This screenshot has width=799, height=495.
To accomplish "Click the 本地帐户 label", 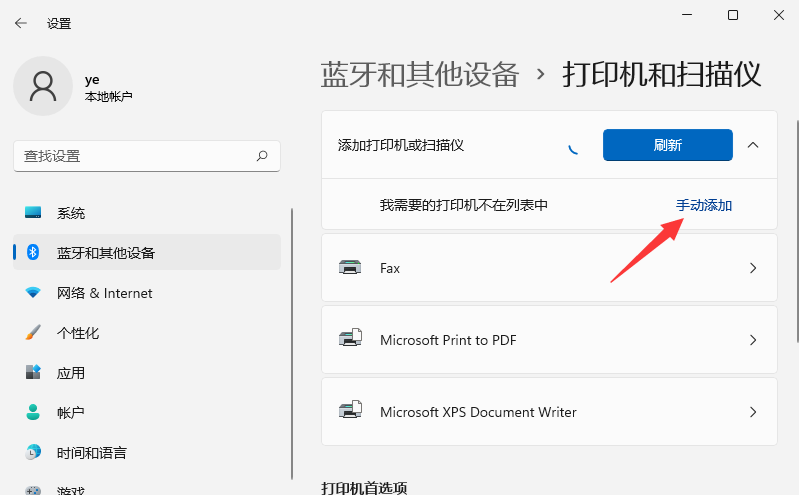I will coord(109,96).
